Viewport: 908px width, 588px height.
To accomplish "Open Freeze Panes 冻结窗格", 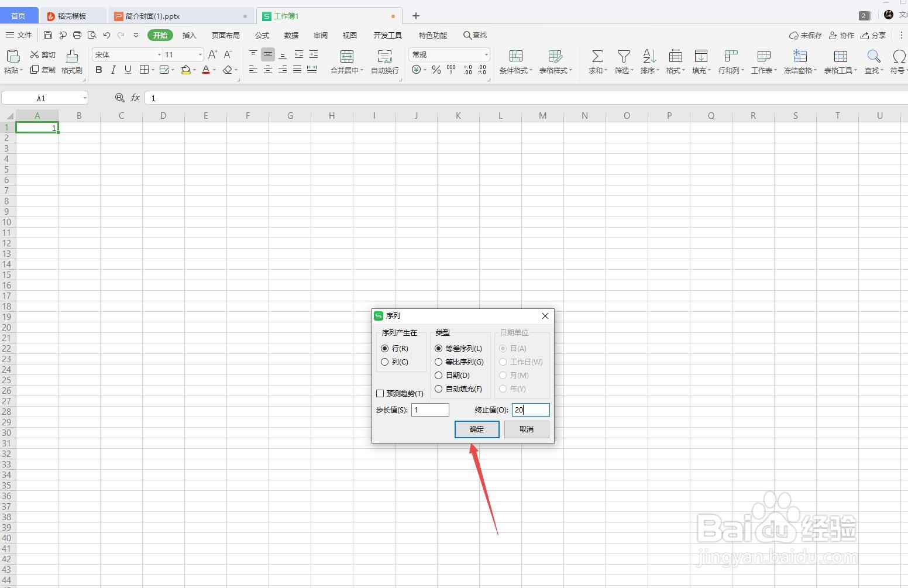I will [x=800, y=61].
